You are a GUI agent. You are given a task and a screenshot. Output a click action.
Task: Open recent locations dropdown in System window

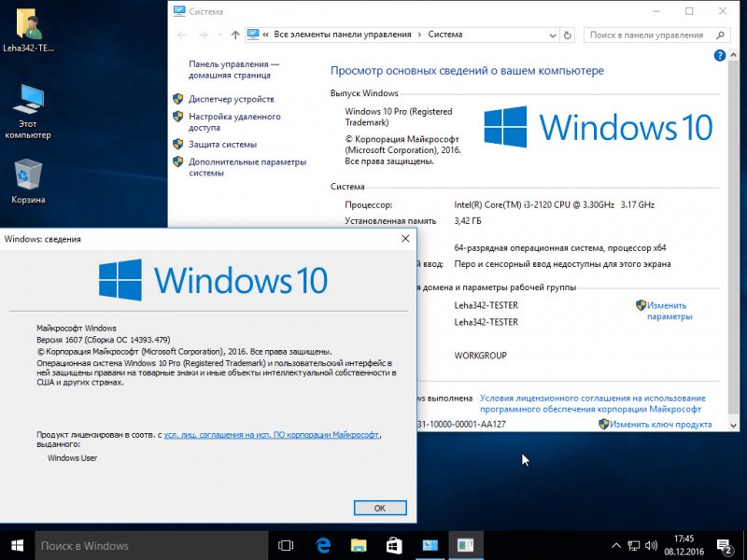pyautogui.click(x=219, y=35)
